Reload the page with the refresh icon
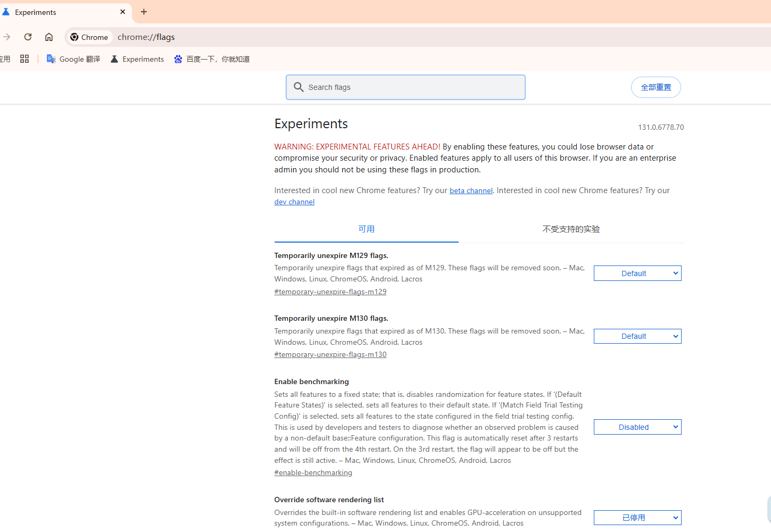 [28, 37]
